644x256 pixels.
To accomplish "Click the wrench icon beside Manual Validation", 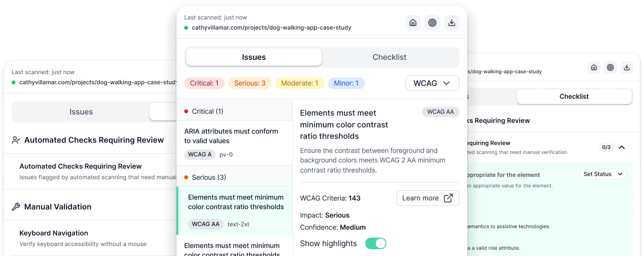I will click(x=16, y=207).
